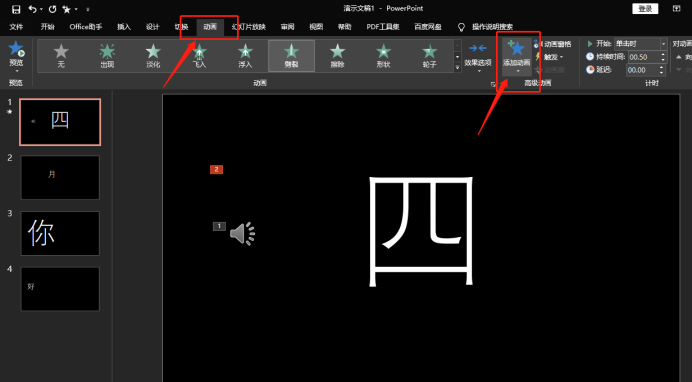Decrease the 延迟 delay with down spinner
Viewport: 692px width, 382px height.
(662, 73)
